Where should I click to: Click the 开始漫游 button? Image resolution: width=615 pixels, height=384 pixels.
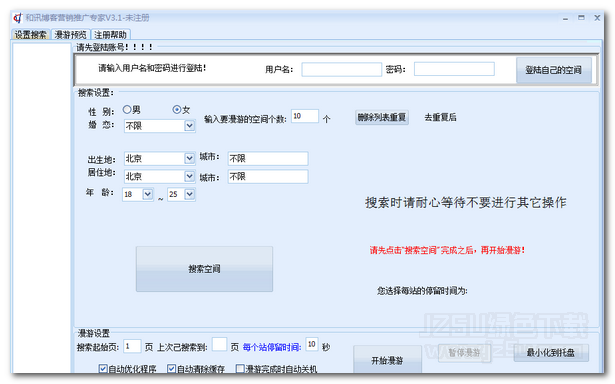point(387,360)
